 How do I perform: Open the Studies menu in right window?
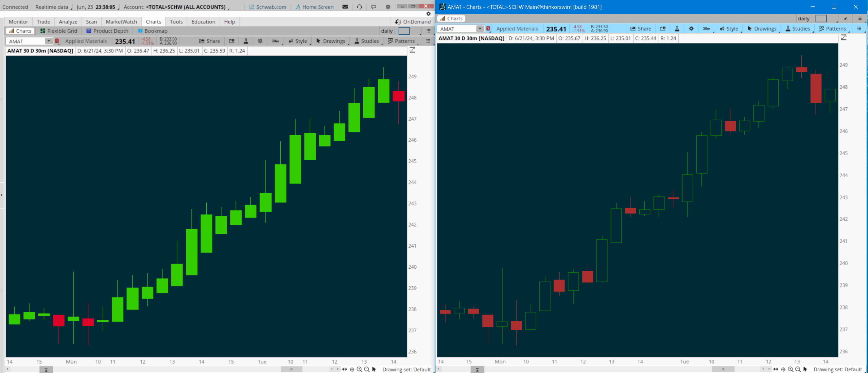[x=798, y=29]
